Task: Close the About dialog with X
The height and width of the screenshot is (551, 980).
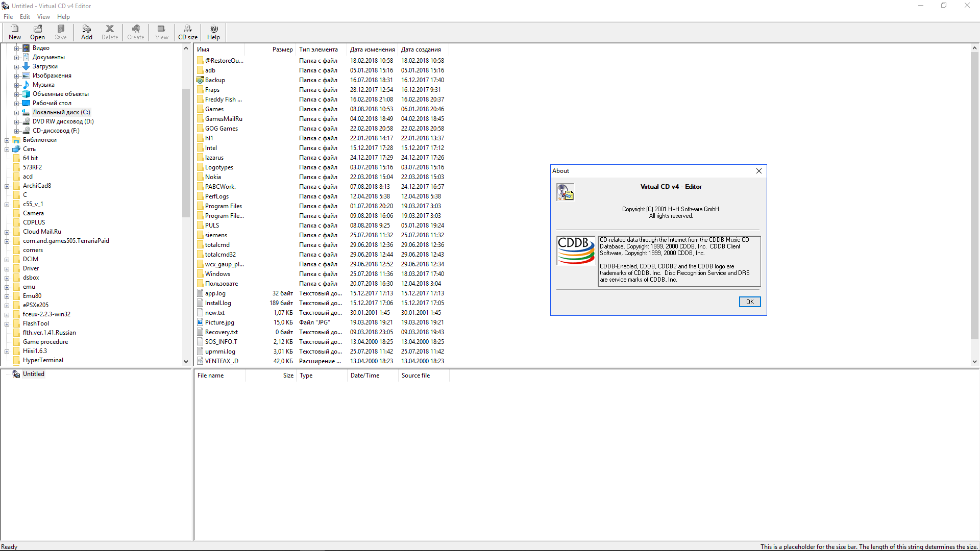Action: tap(759, 171)
